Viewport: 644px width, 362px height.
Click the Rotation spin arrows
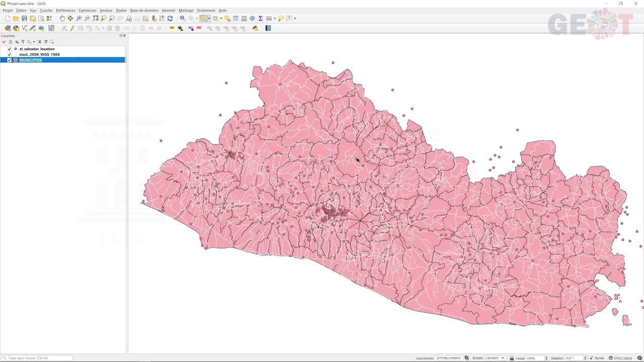click(586, 358)
